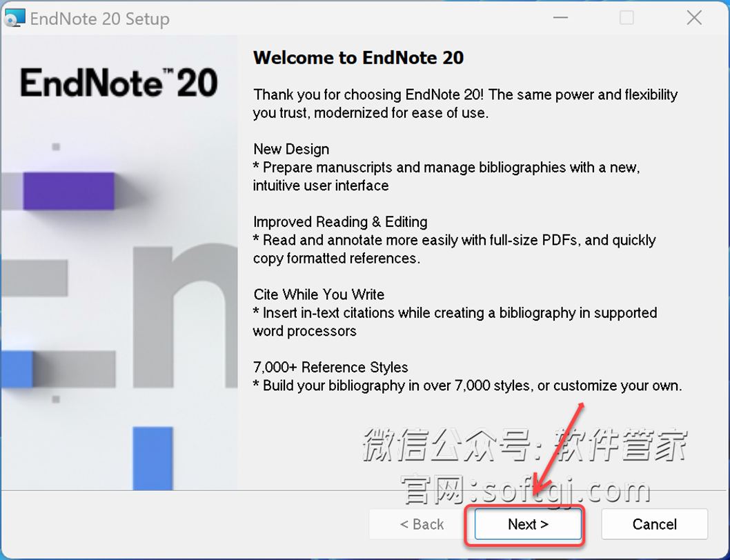
Task: Close the EndNote 20 Setup window
Action: 694,18
